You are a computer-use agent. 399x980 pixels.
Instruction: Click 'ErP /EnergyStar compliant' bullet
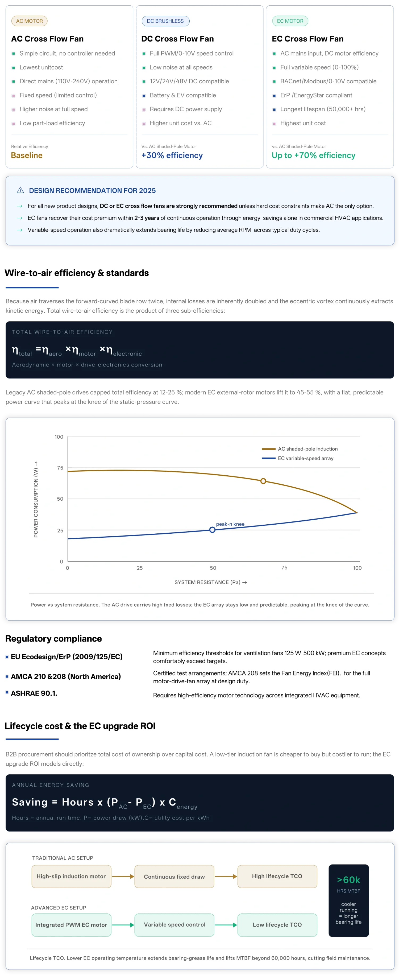point(316,95)
